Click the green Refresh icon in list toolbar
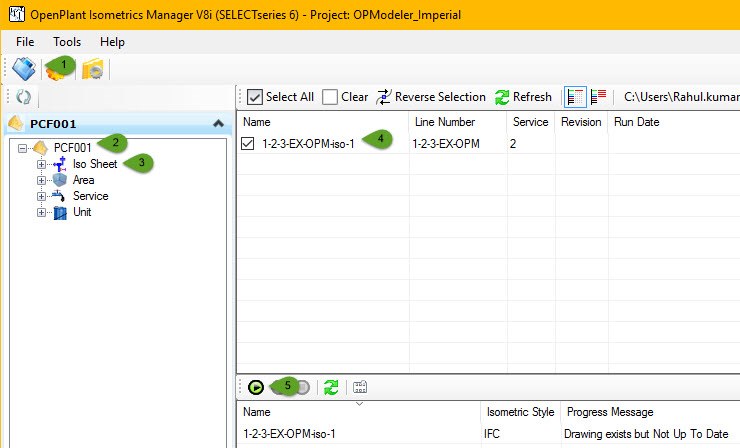 502,97
